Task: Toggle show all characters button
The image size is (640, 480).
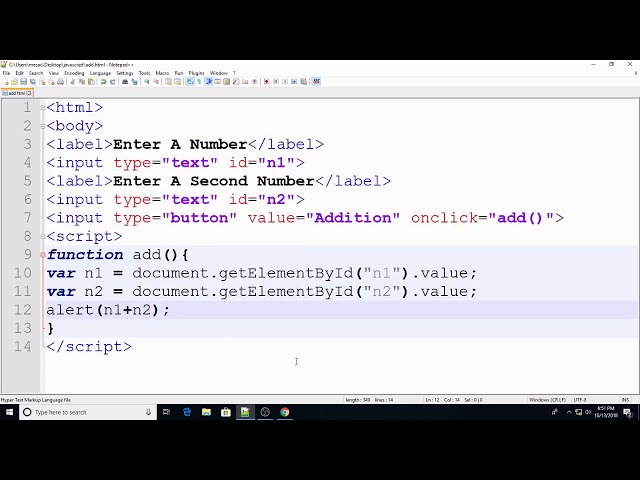Action: pyautogui.click(x=199, y=82)
